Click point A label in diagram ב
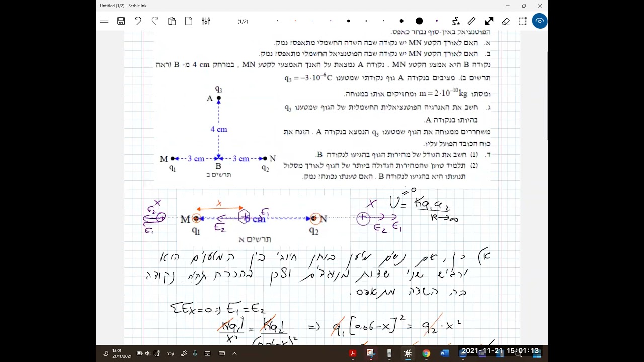The width and height of the screenshot is (644, 362). click(x=210, y=99)
